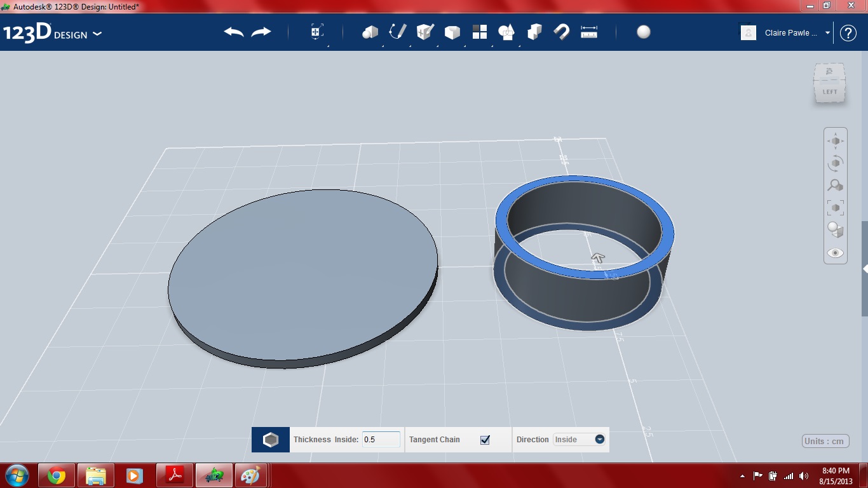Open the Direction dropdown

click(x=580, y=439)
